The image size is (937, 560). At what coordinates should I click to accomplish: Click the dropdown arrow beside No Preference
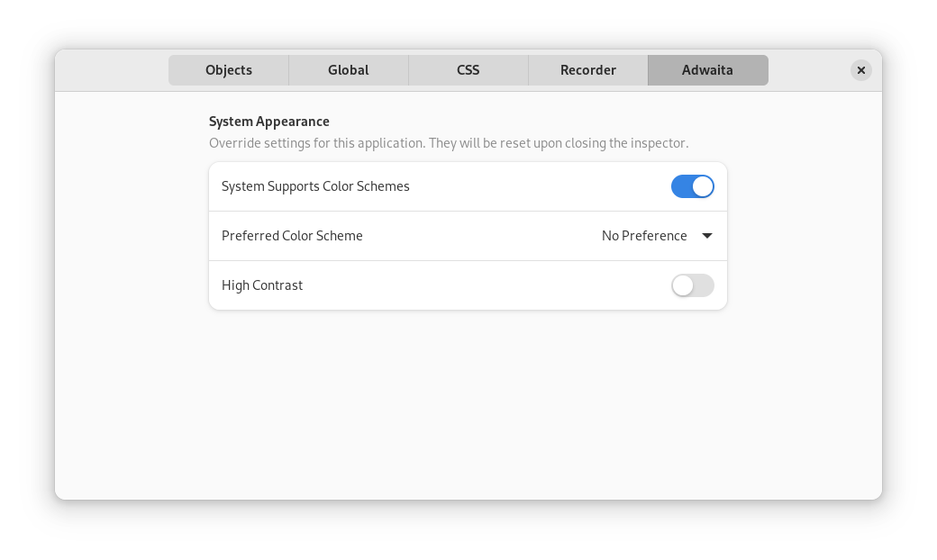tap(707, 236)
